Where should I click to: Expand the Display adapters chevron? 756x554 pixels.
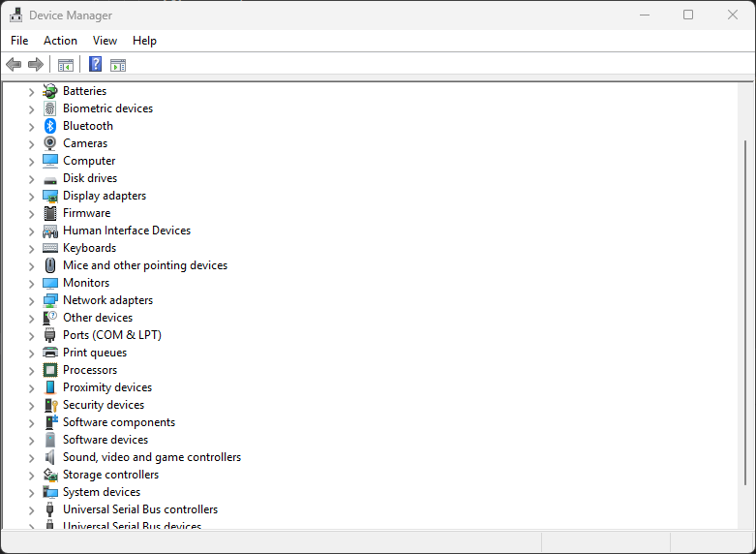coord(31,197)
